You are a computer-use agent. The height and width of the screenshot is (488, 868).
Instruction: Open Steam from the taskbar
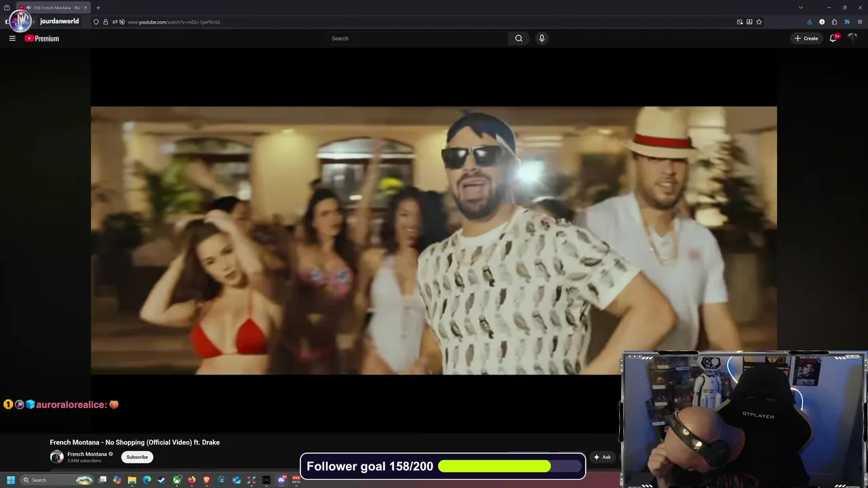(161, 480)
